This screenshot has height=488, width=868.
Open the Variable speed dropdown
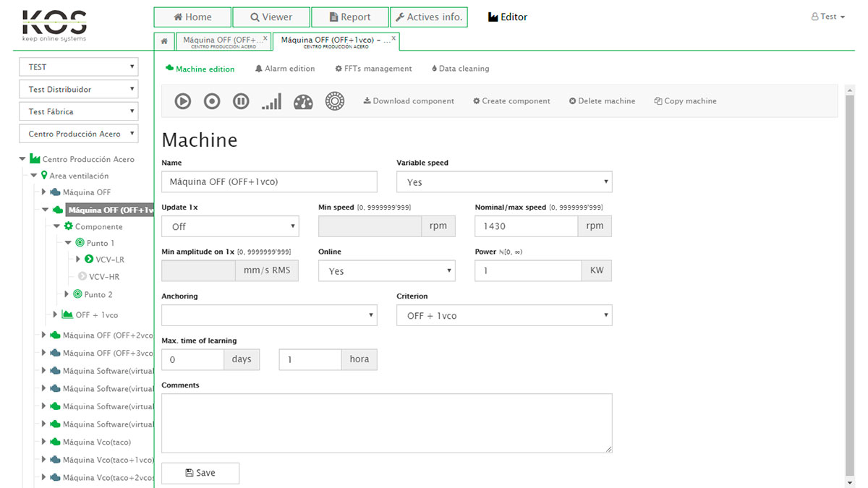point(504,182)
